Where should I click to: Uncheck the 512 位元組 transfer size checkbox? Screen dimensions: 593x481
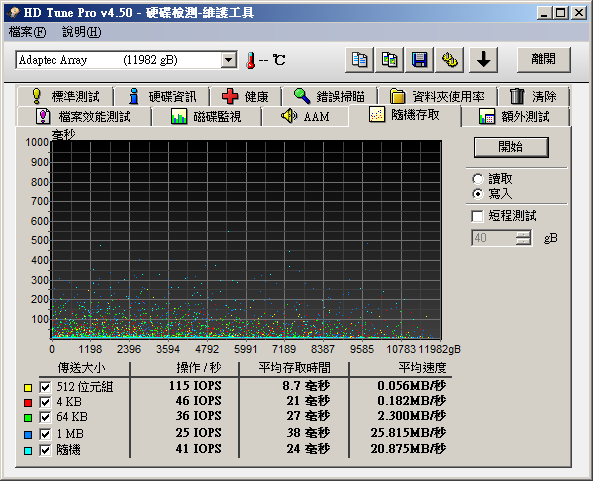(45, 387)
